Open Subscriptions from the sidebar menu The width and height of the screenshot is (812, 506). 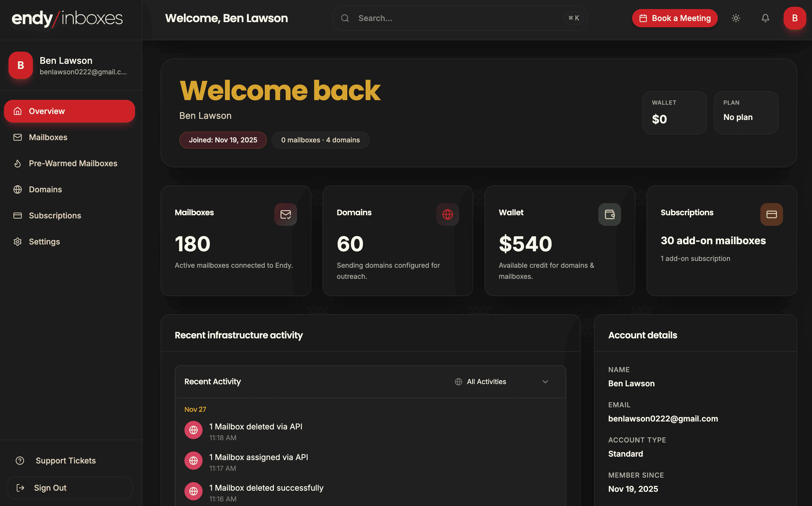[54, 215]
